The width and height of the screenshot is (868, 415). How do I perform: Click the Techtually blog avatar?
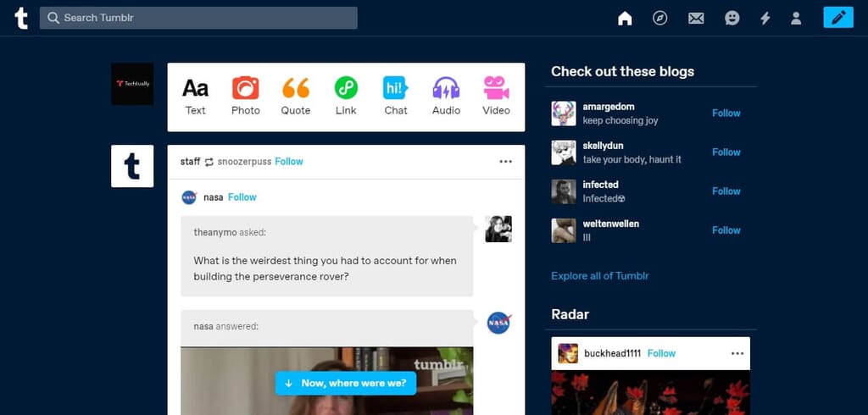(132, 84)
